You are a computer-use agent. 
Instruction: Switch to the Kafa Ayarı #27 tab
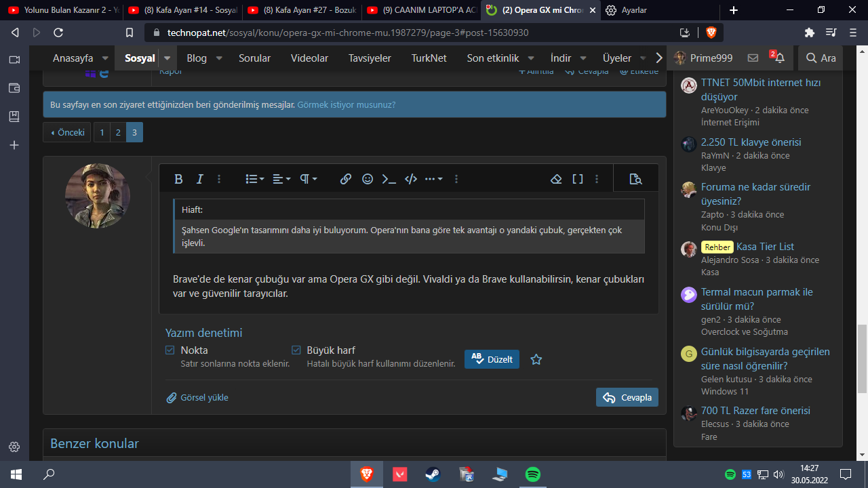tap(302, 10)
